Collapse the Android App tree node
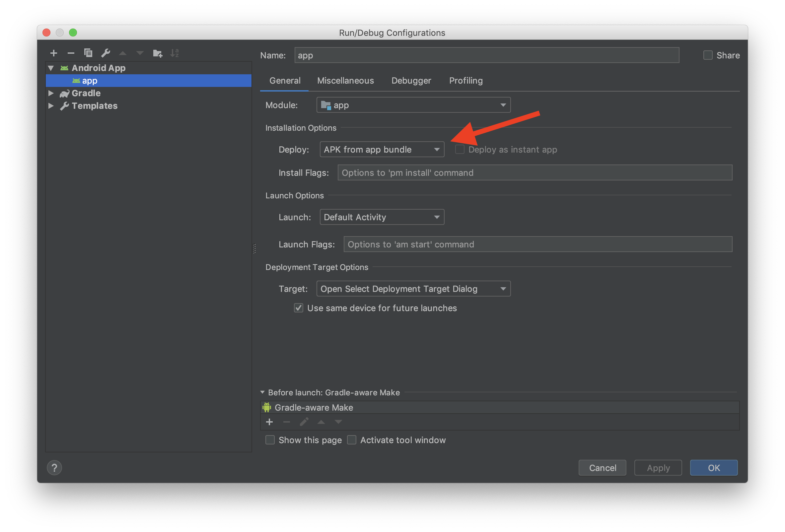Image resolution: width=785 pixels, height=532 pixels. tap(51, 68)
